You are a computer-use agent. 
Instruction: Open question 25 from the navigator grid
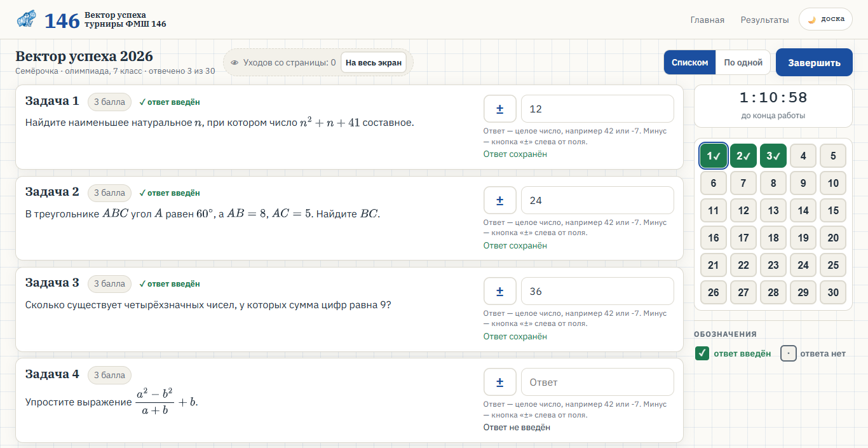click(x=833, y=265)
